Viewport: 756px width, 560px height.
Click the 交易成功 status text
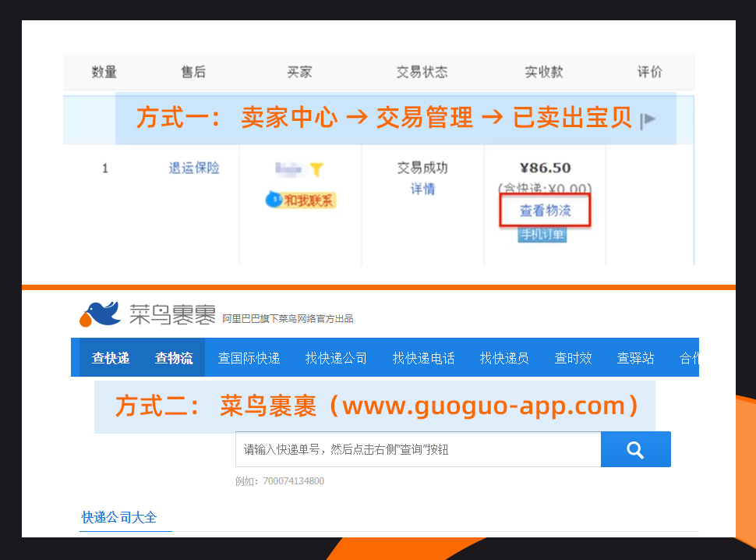coord(422,168)
